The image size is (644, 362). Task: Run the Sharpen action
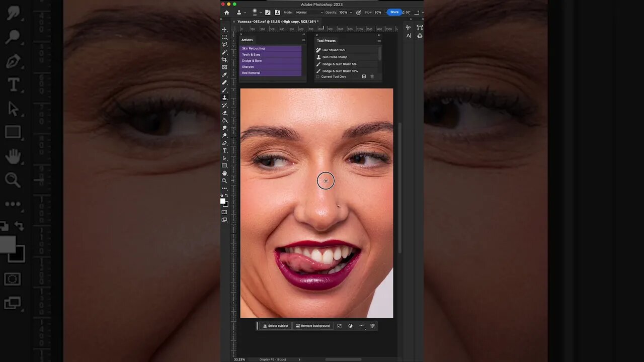point(271,66)
